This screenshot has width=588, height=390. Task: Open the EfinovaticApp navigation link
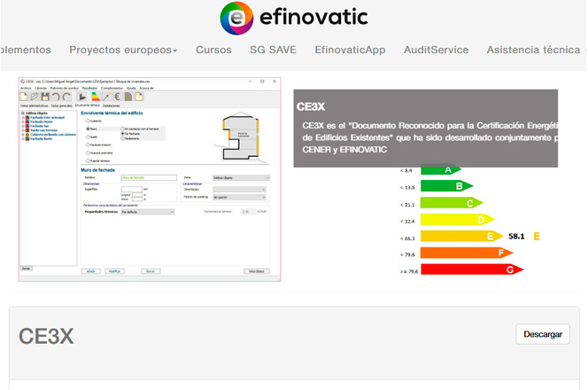coord(350,50)
